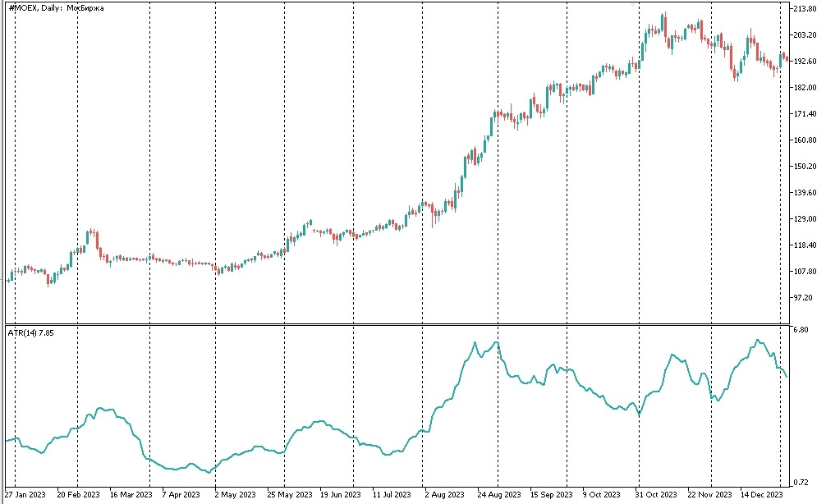Select the 24 Aug 2023 date label
Image resolution: width=826 pixels, height=504 pixels.
point(499,494)
